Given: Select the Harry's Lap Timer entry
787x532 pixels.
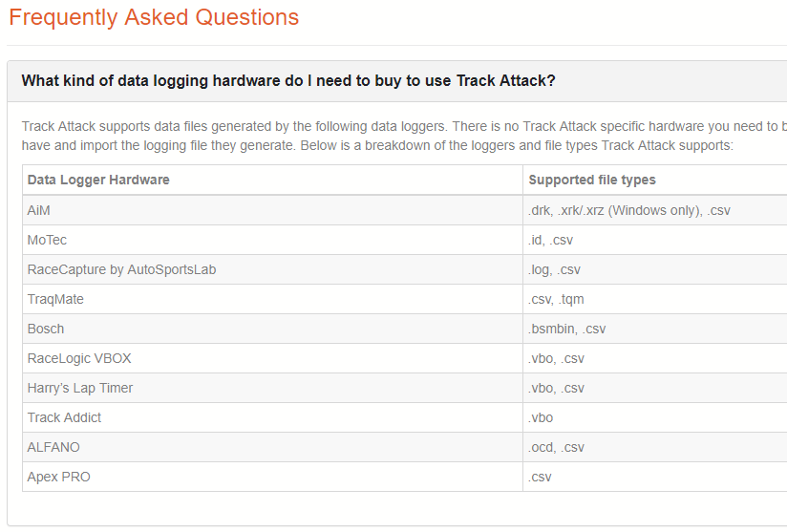Looking at the screenshot, I should [x=272, y=388].
